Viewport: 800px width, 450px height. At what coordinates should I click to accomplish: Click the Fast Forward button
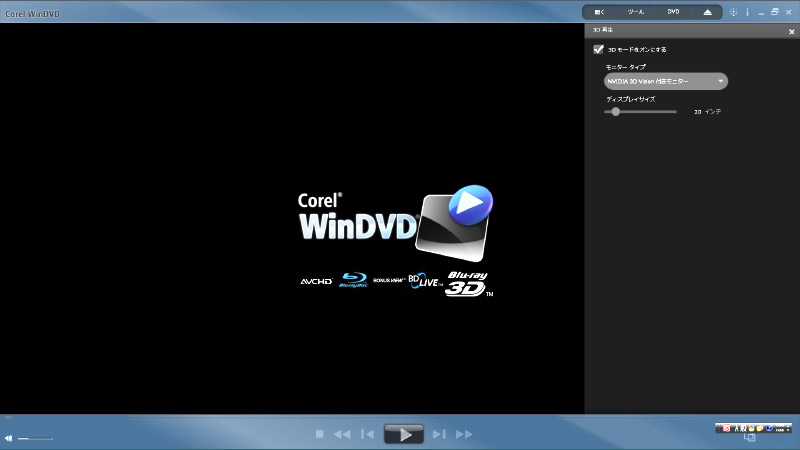point(464,434)
